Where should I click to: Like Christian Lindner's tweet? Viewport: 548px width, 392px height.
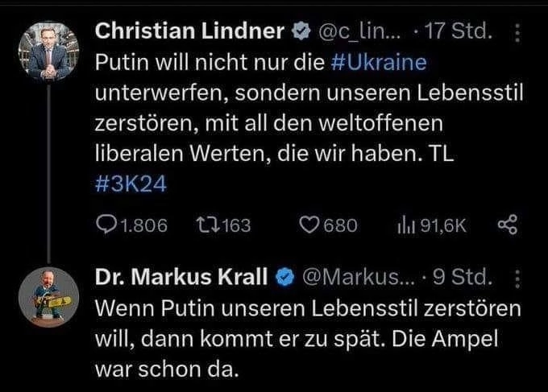pos(310,226)
